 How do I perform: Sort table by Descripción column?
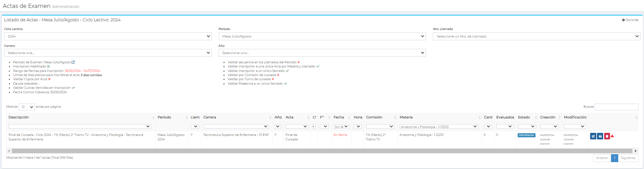coord(81,117)
